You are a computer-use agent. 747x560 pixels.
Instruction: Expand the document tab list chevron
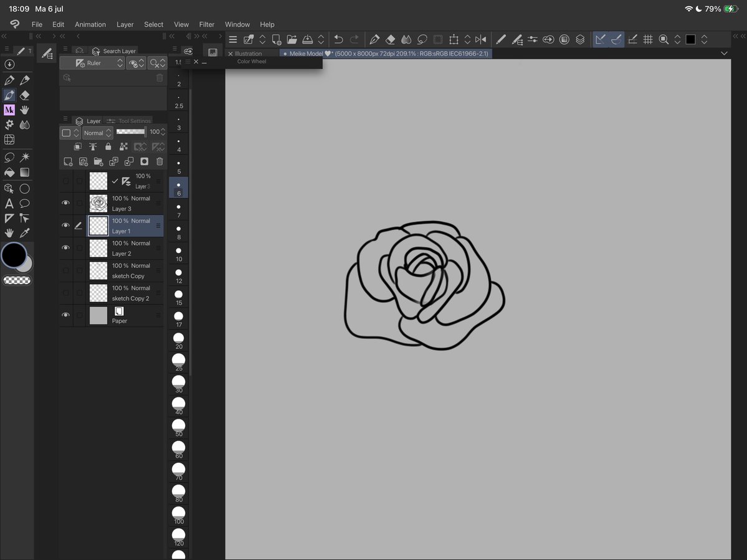coord(724,54)
